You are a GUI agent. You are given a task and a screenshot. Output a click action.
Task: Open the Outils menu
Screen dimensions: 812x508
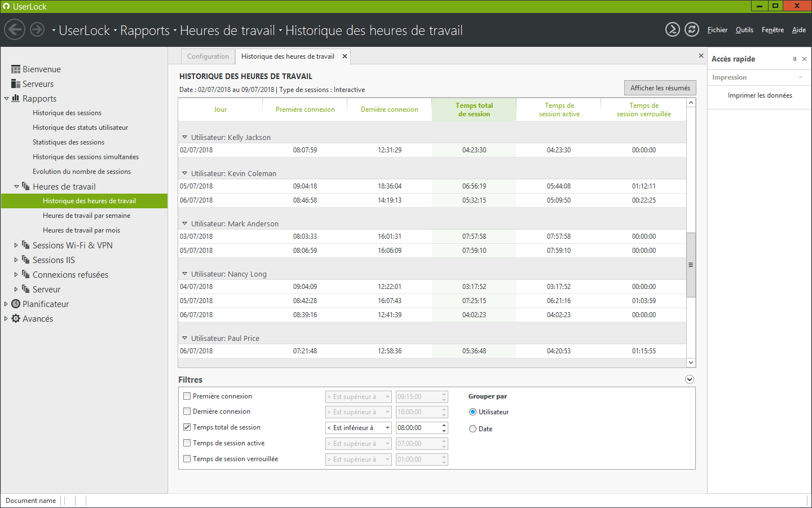pos(744,30)
